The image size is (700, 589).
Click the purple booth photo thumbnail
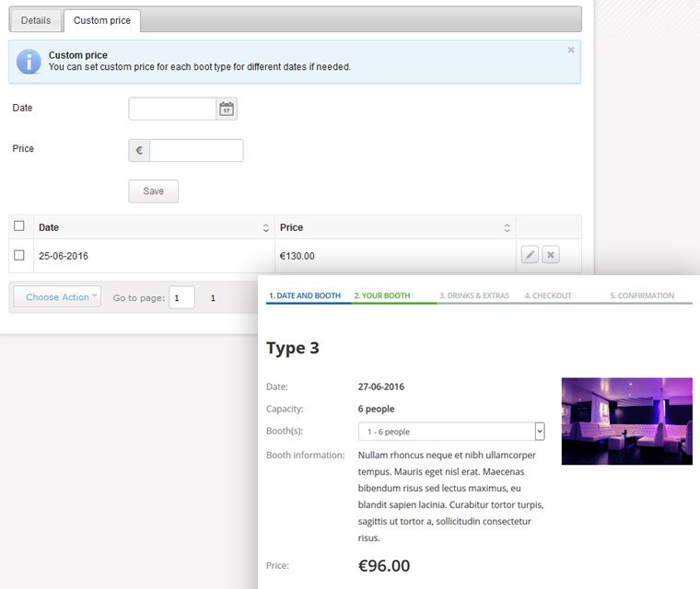[627, 422]
